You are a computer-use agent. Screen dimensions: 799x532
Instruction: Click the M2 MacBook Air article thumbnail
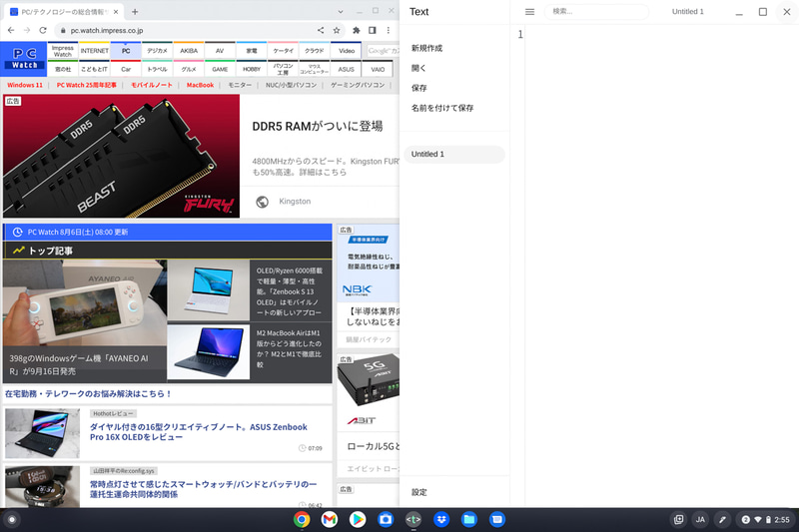pos(209,352)
